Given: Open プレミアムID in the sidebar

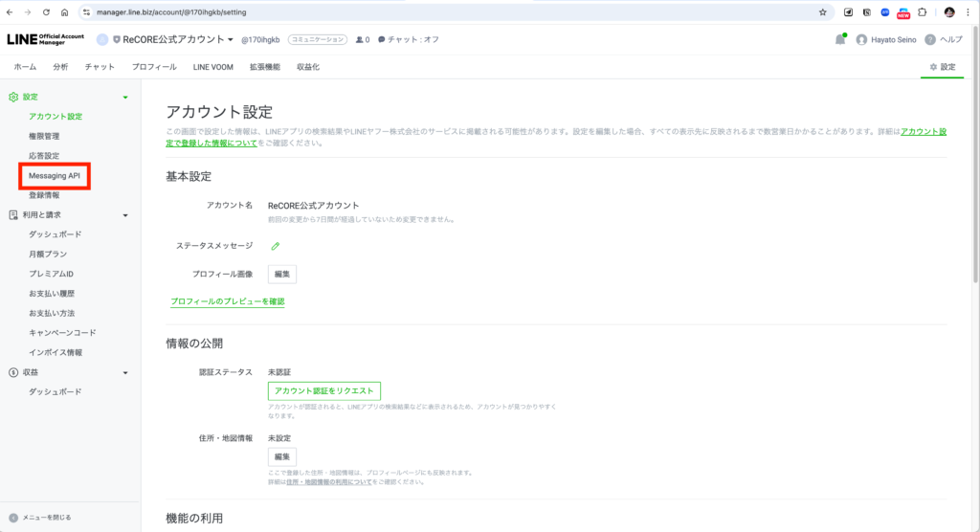Looking at the screenshot, I should pos(51,274).
